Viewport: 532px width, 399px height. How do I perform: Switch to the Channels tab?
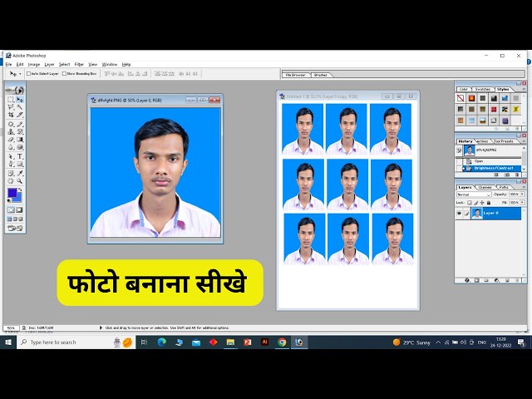485,187
